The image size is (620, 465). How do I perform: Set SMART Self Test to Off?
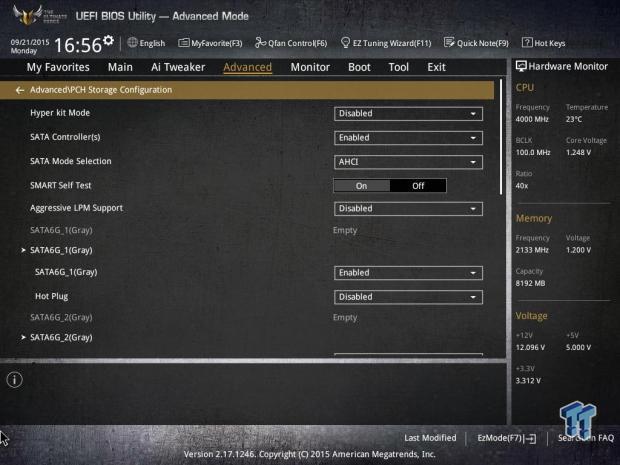[418, 185]
